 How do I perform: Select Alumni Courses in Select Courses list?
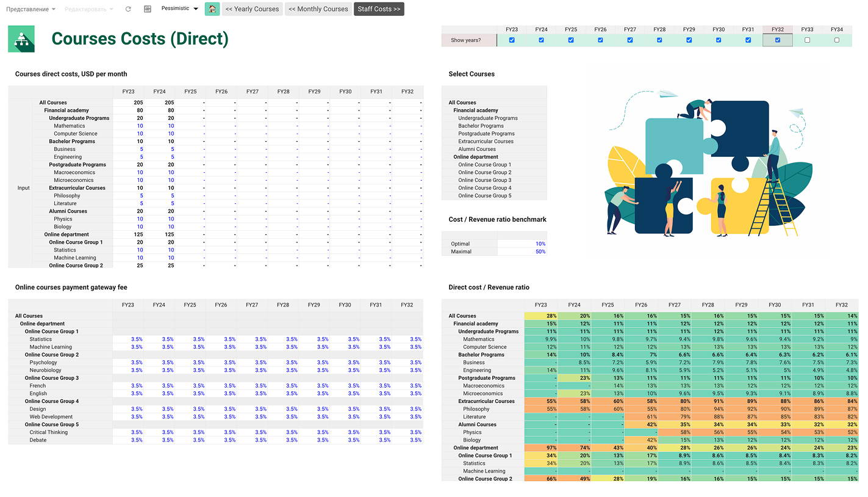(477, 149)
